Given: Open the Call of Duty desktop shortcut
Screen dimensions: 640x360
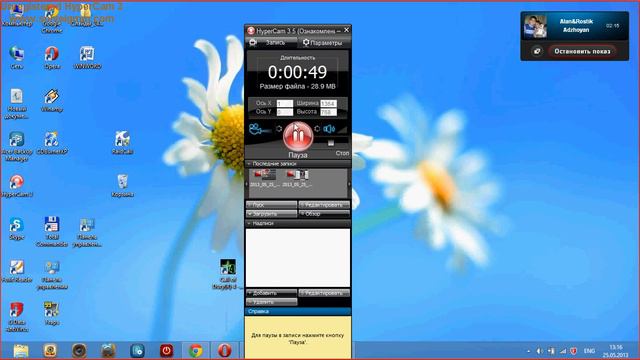Looking at the screenshot, I should pos(227,273).
